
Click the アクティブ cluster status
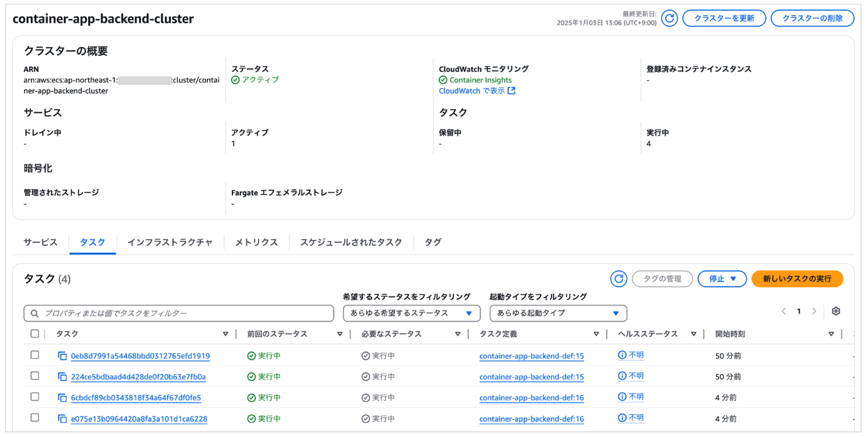(255, 80)
